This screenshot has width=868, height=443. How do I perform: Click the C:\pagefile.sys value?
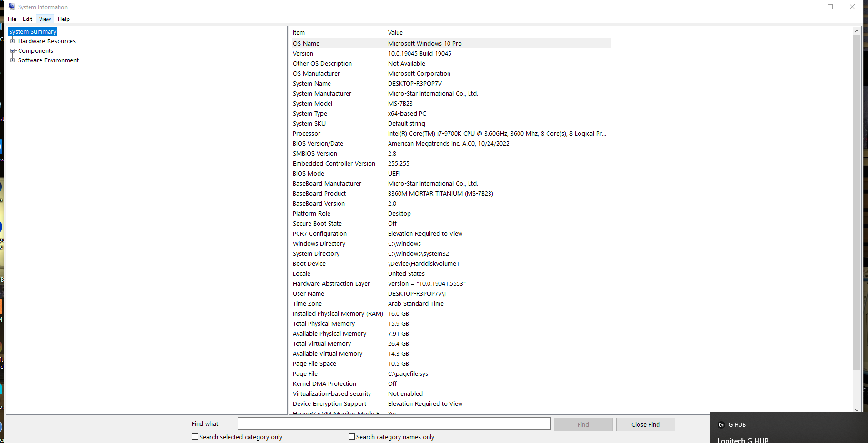(408, 373)
